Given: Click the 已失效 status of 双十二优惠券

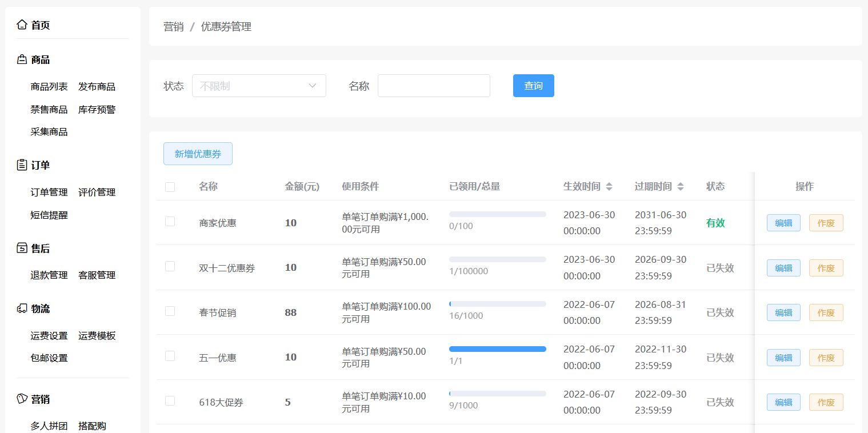Looking at the screenshot, I should click(720, 268).
